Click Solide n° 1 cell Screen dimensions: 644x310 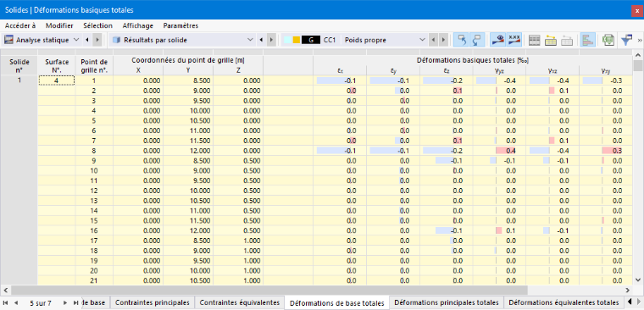(x=19, y=80)
